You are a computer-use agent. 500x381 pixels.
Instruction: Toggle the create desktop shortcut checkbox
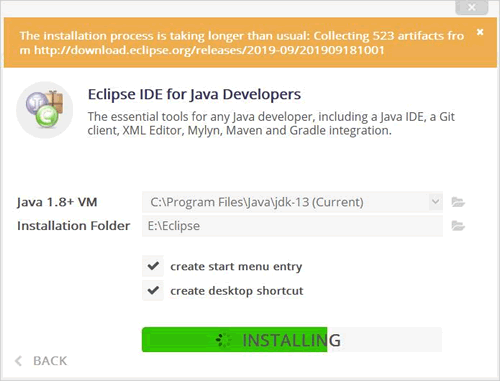[x=153, y=290]
